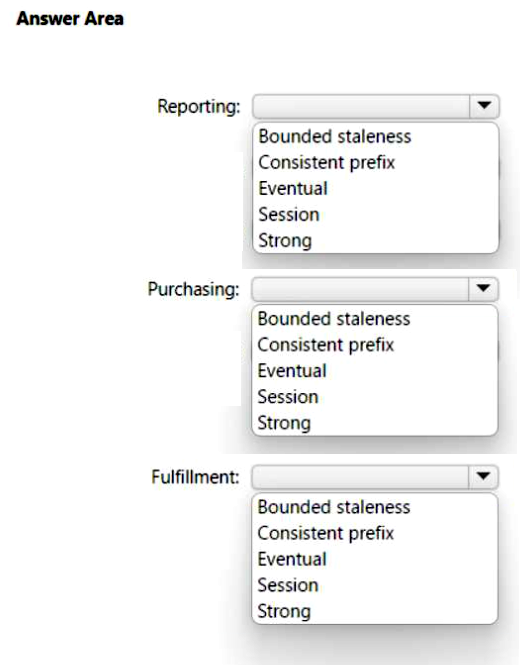Click the Reporting combo box field
Viewport: 520px width, 666px height.
coord(376,106)
